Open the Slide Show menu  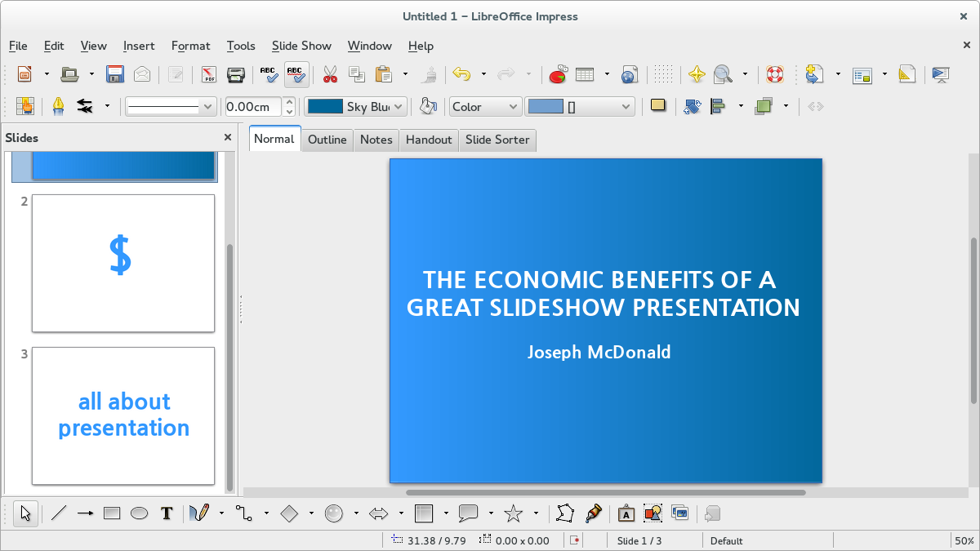[301, 46]
